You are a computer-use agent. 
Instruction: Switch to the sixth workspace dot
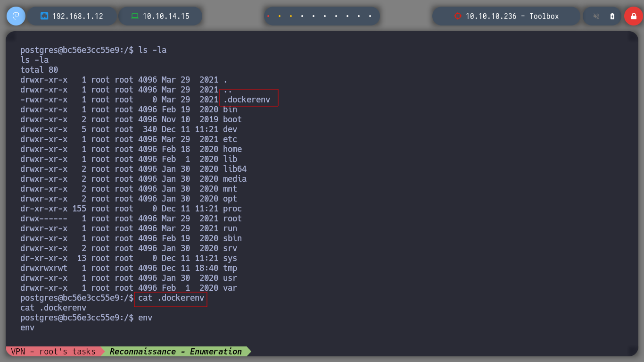pyautogui.click(x=325, y=16)
